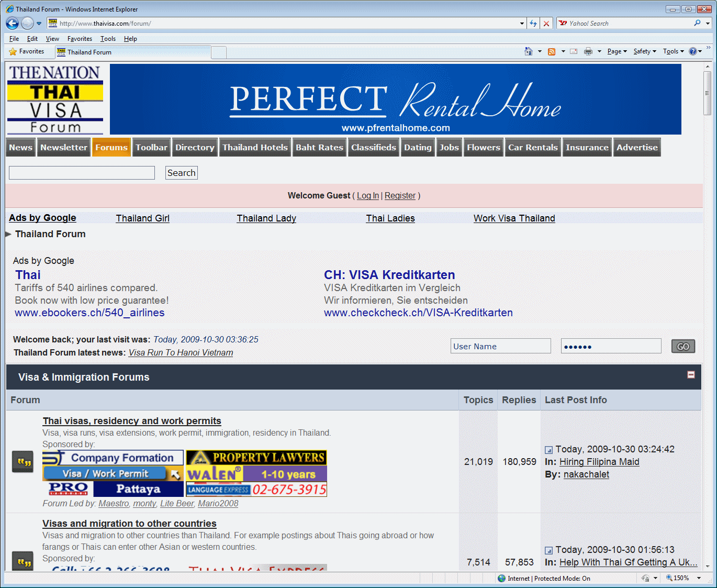Image resolution: width=717 pixels, height=588 pixels.
Task: Click the User Name input field
Action: tap(500, 346)
